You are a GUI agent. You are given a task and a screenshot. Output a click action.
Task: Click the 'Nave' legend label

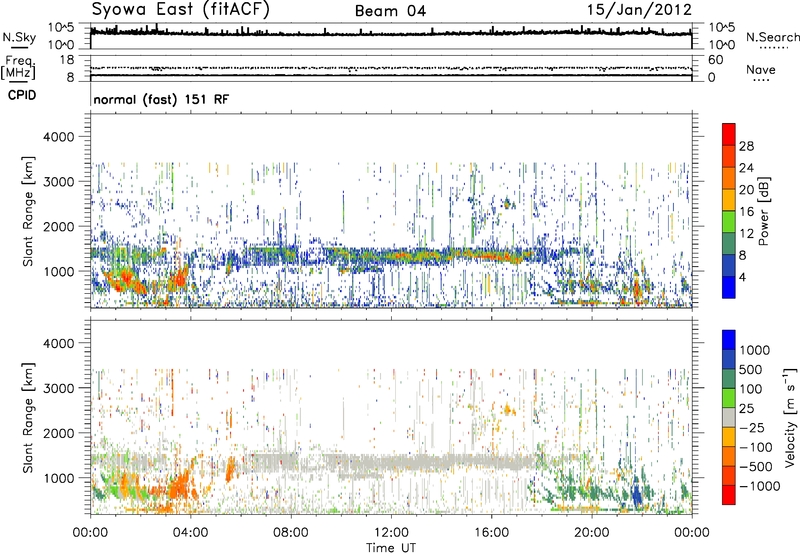[761, 70]
